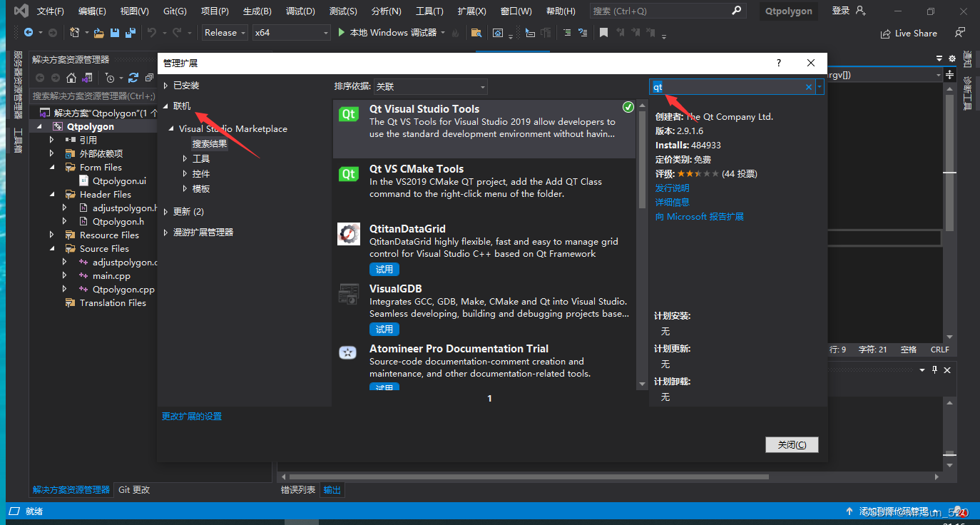This screenshot has height=525, width=980.
Task: Open the 调试(D) menu
Action: click(x=300, y=11)
